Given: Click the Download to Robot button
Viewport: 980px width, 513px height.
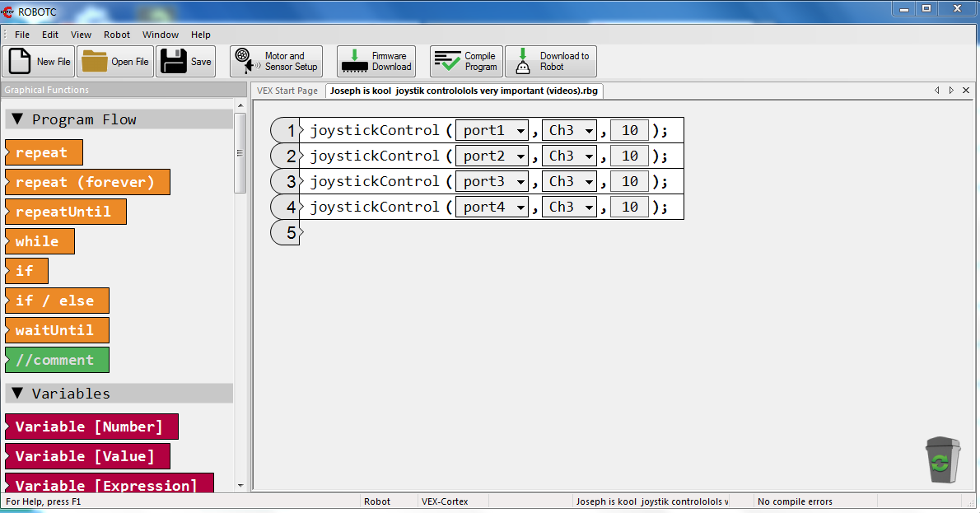Looking at the screenshot, I should (551, 61).
